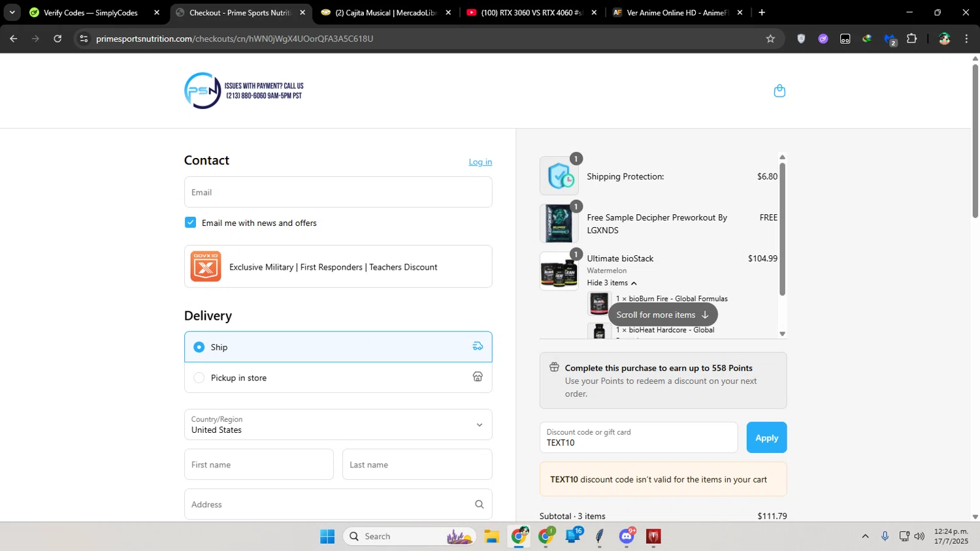Switch to RTX 3060 VS RTX 4060 tab
980x551 pixels.
[531, 12]
